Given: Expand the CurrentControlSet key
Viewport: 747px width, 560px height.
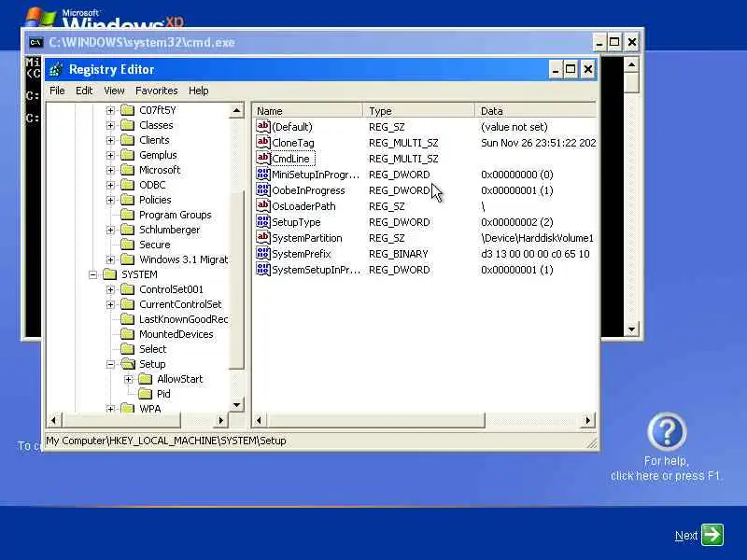Looking at the screenshot, I should click(110, 304).
